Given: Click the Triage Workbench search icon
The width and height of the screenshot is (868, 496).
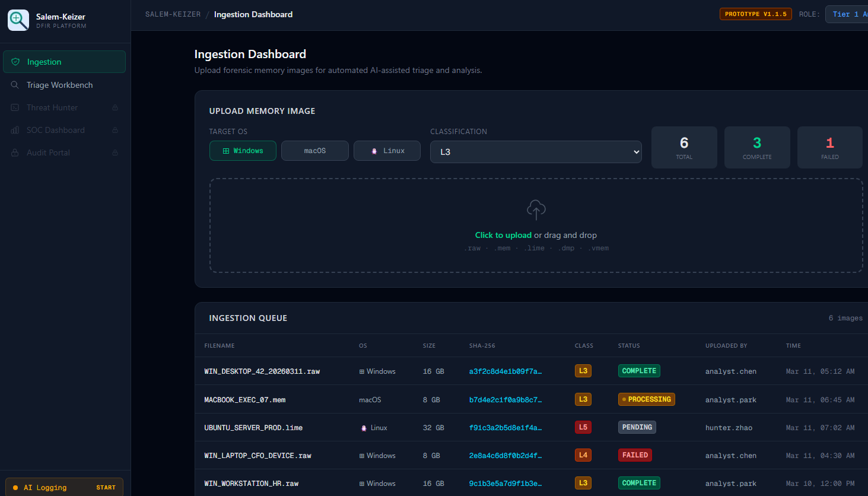Looking at the screenshot, I should pyautogui.click(x=15, y=85).
